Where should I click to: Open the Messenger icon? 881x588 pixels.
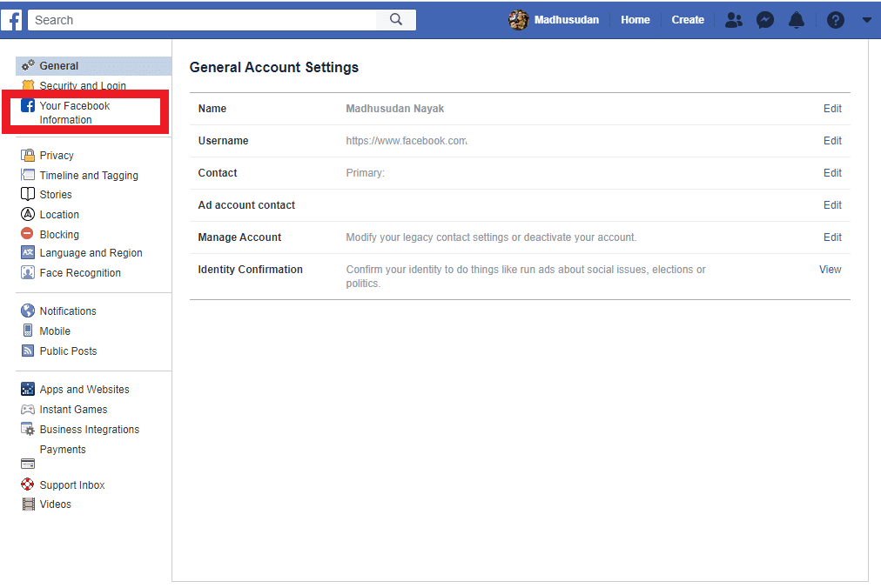[x=764, y=20]
